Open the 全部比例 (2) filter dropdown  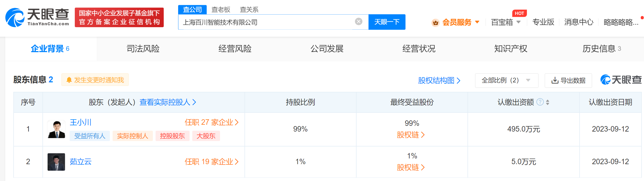506,80
